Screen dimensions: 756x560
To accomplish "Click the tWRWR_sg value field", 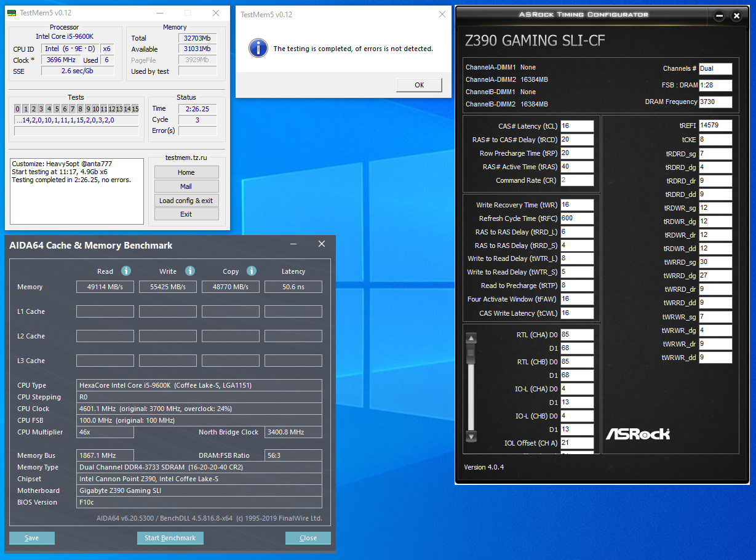I will coord(715,317).
